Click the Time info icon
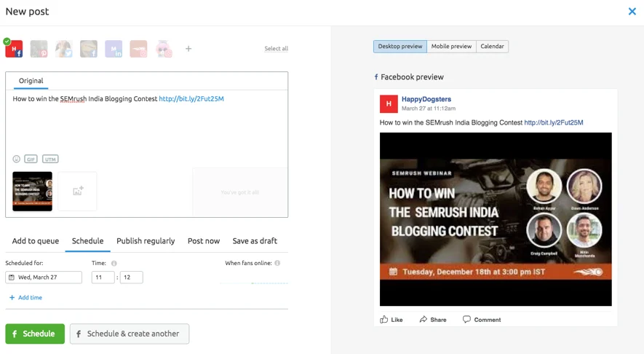 [114, 263]
